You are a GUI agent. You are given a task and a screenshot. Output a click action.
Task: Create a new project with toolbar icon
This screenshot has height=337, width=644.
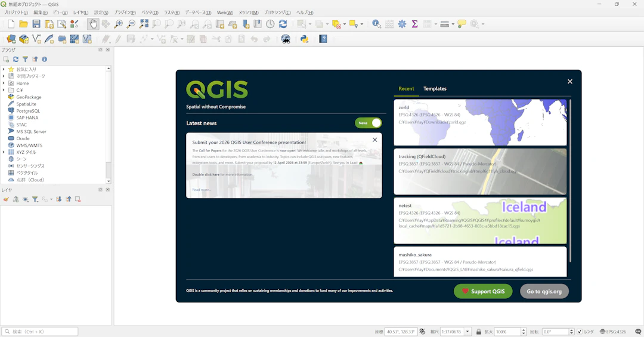[11, 24]
